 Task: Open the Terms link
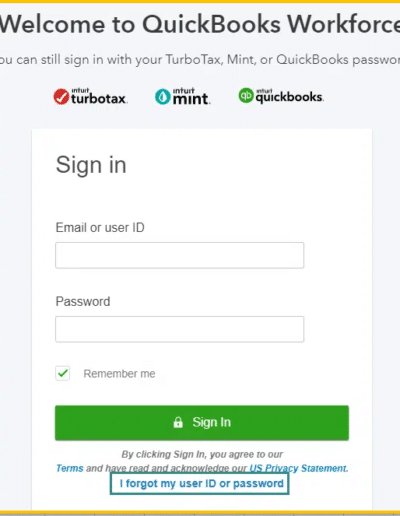click(x=70, y=468)
